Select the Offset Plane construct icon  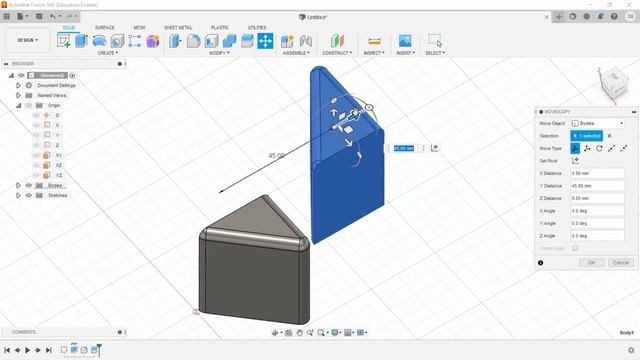(x=337, y=41)
